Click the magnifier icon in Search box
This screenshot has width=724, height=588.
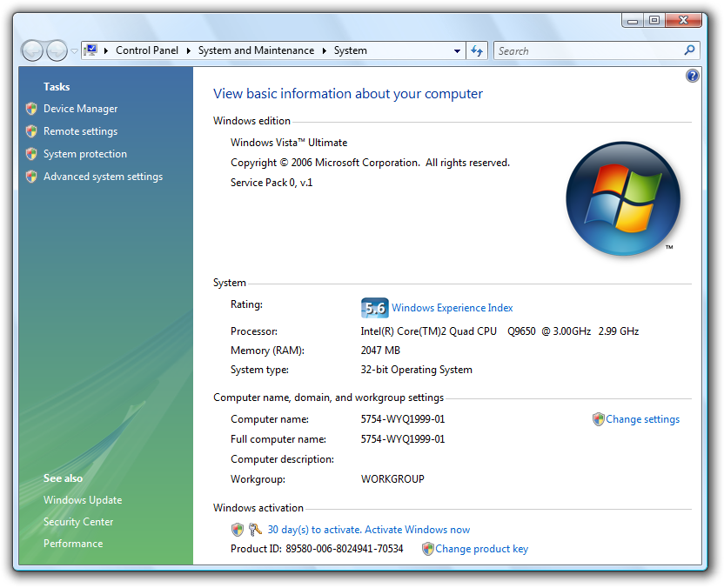coord(689,50)
